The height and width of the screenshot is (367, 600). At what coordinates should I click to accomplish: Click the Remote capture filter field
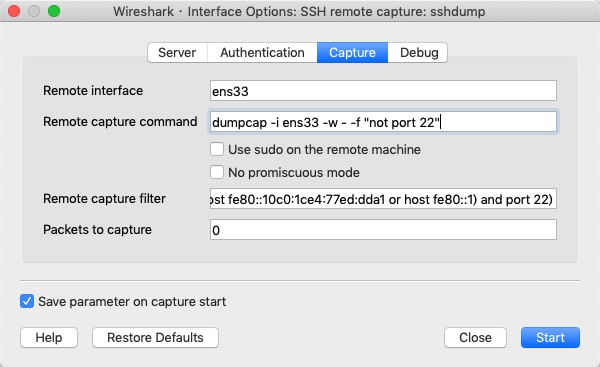coord(383,199)
